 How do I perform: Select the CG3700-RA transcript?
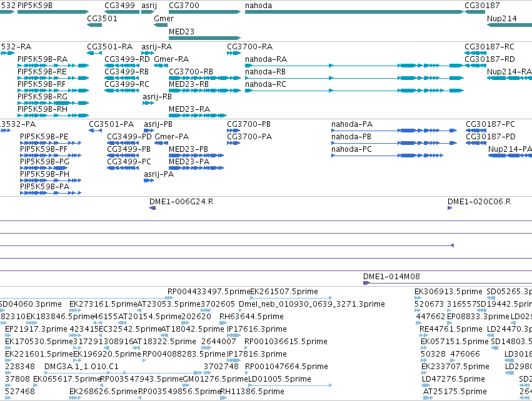(x=234, y=53)
